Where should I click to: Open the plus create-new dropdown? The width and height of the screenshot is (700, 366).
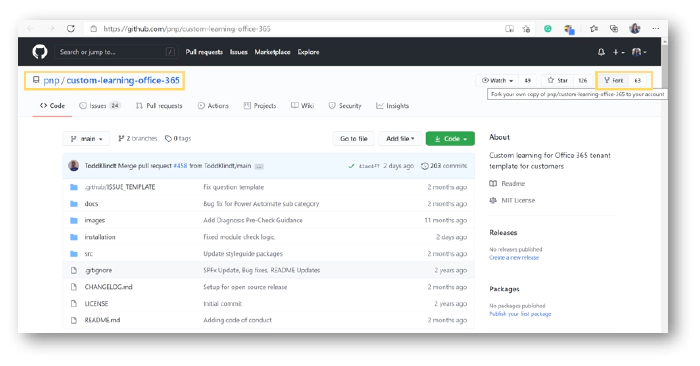click(618, 52)
